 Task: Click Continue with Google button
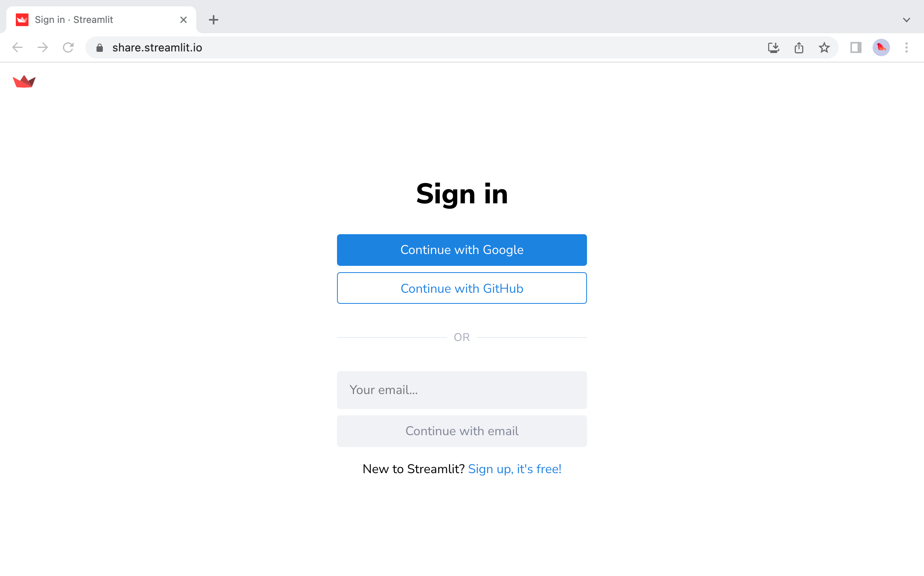coord(462,250)
